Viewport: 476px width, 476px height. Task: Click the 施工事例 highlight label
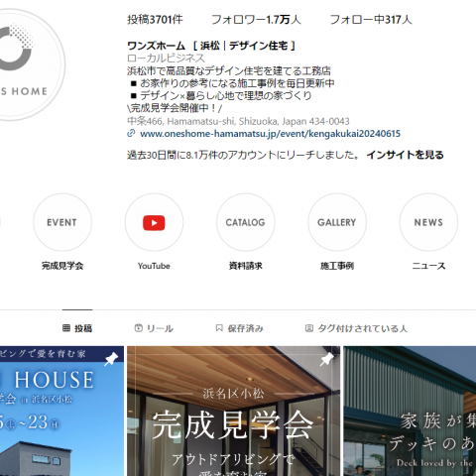[x=337, y=266]
